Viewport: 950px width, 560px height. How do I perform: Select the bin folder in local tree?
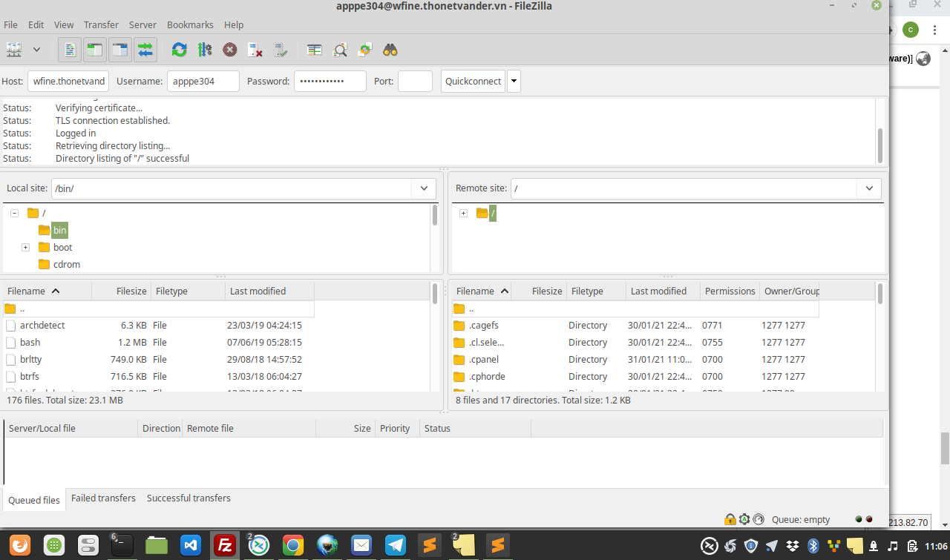[x=59, y=230]
